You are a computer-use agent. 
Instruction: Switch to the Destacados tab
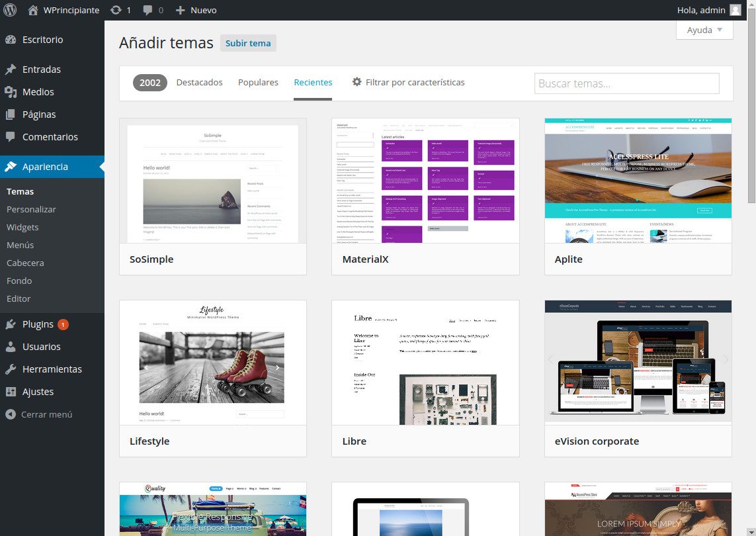point(200,83)
